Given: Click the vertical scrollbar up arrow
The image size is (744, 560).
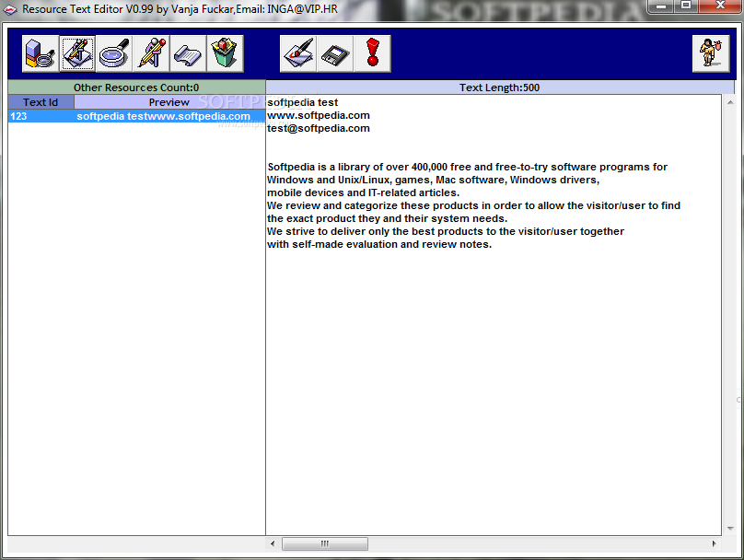Looking at the screenshot, I should click(730, 102).
